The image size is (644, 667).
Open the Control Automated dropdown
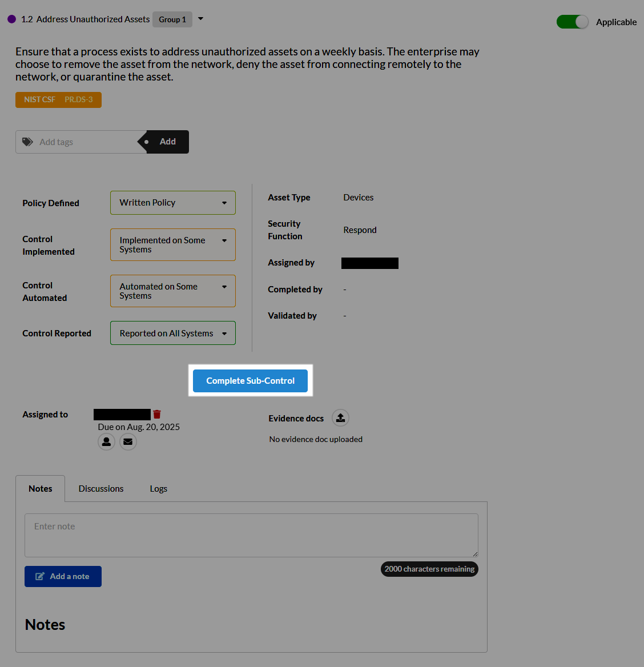[x=172, y=291]
